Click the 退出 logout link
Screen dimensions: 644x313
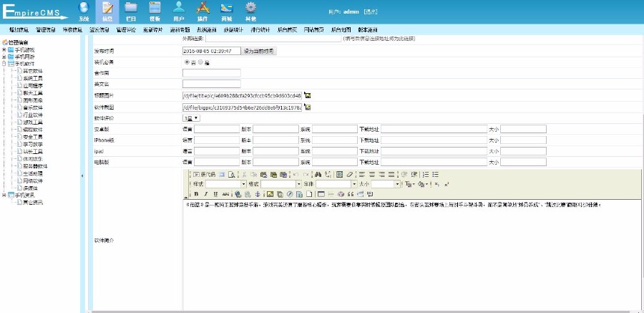click(370, 12)
